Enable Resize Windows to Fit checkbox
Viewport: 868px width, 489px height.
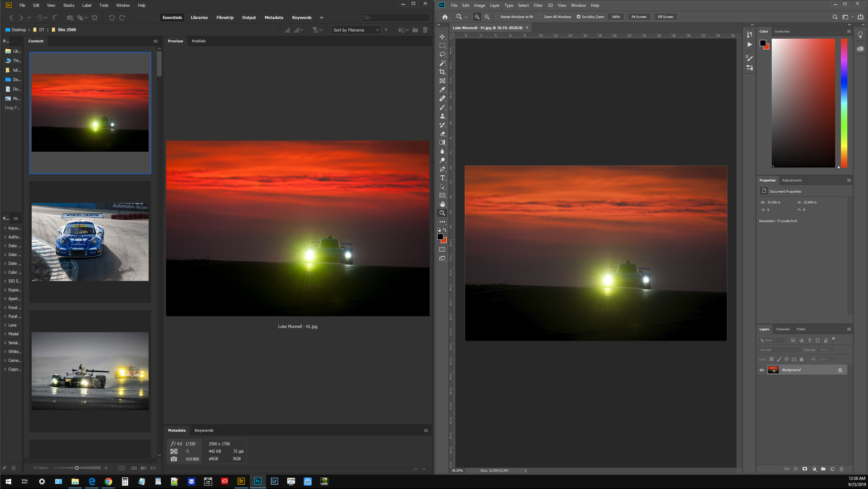tap(498, 17)
